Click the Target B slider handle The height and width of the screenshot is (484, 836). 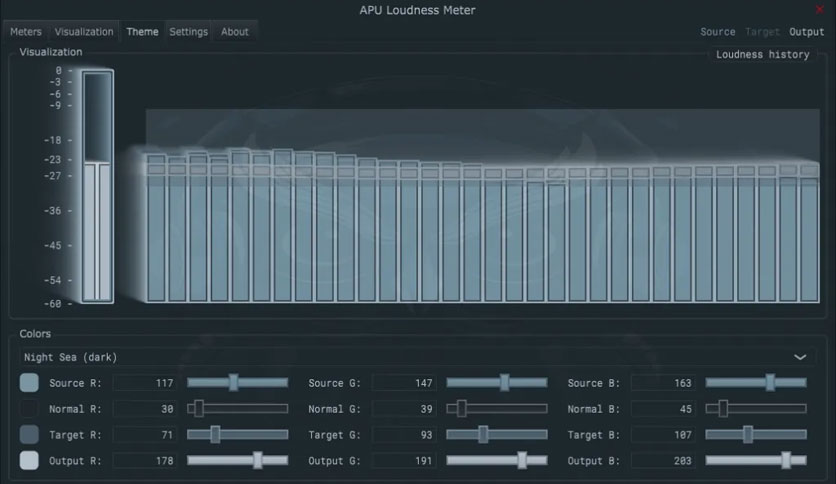748,434
